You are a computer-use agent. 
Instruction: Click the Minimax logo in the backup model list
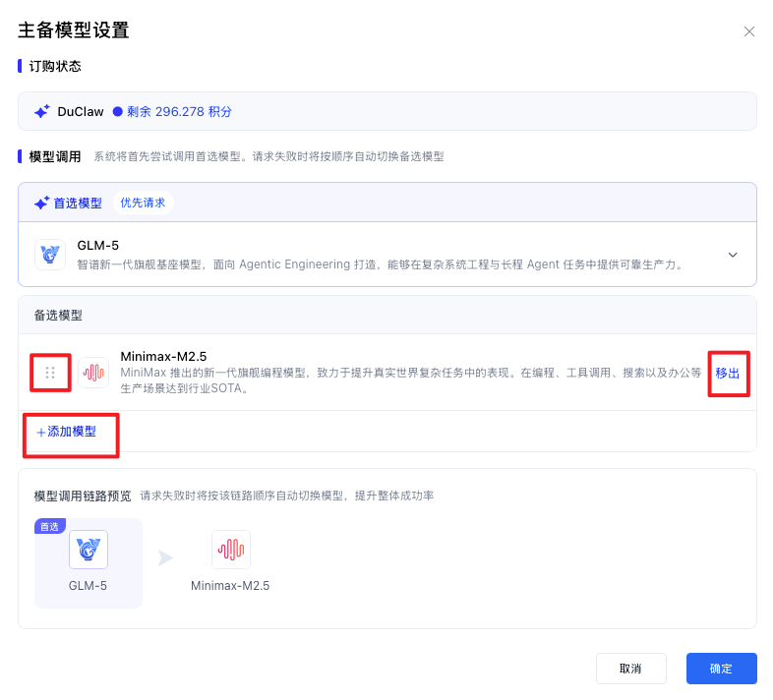pos(93,373)
